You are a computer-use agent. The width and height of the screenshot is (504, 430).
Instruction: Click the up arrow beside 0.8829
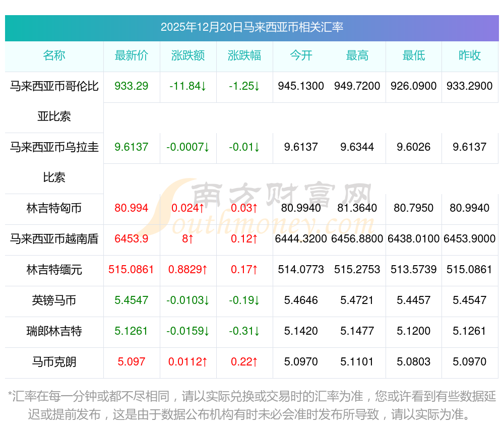(x=205, y=270)
